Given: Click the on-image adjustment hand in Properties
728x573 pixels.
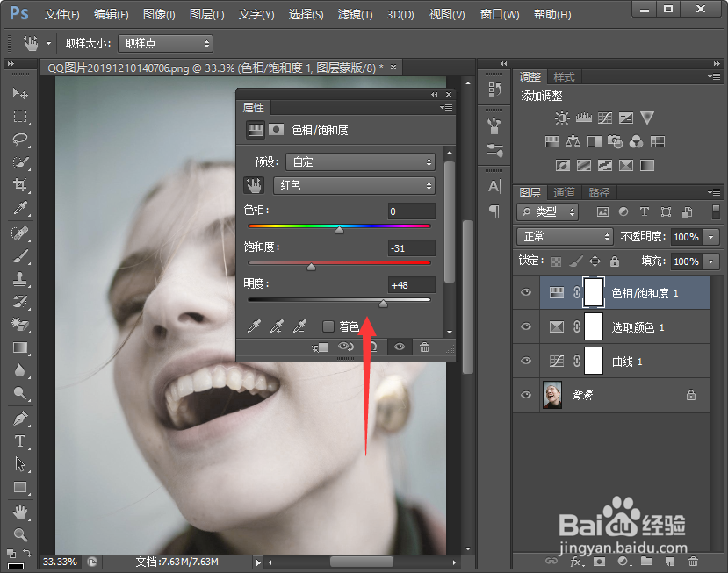Looking at the screenshot, I should click(254, 185).
